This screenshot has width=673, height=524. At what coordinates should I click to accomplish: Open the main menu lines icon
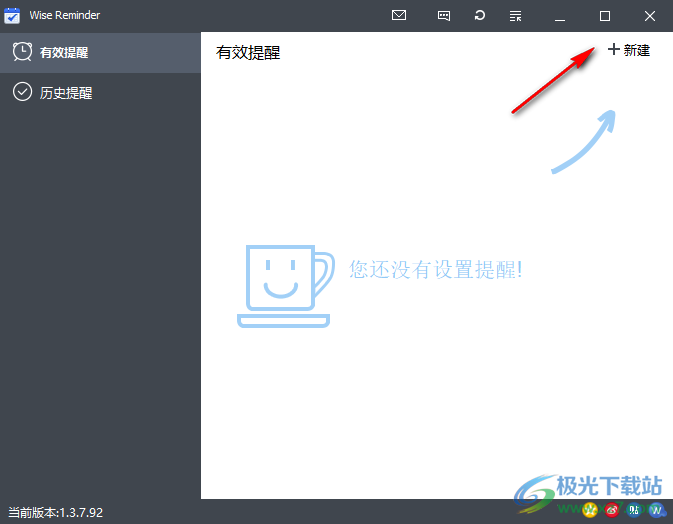tap(515, 16)
